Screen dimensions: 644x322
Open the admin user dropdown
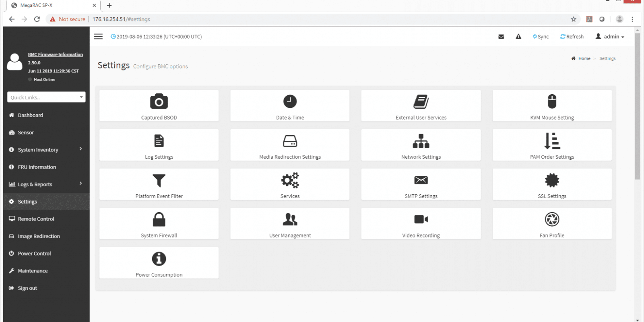coord(610,37)
